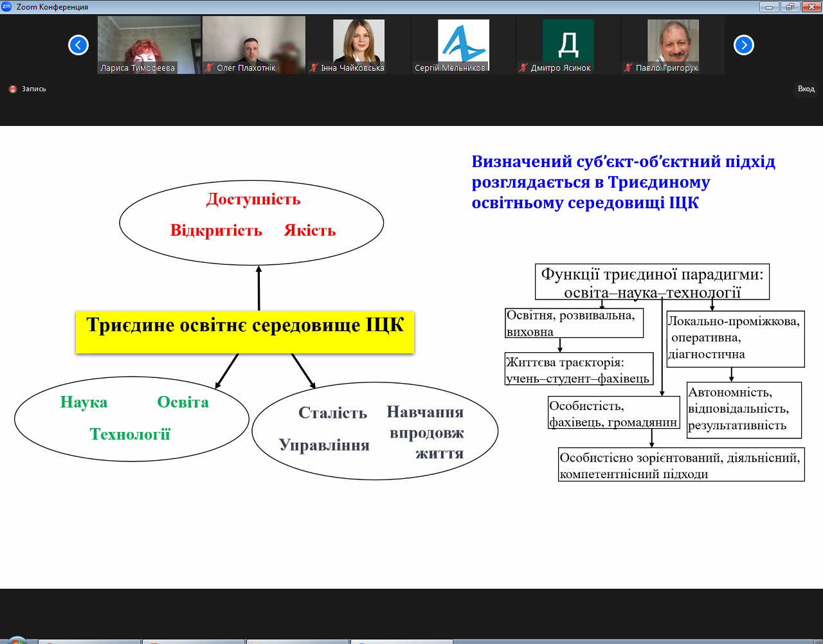Click the Вход button
The width and height of the screenshot is (823, 644).
point(806,89)
